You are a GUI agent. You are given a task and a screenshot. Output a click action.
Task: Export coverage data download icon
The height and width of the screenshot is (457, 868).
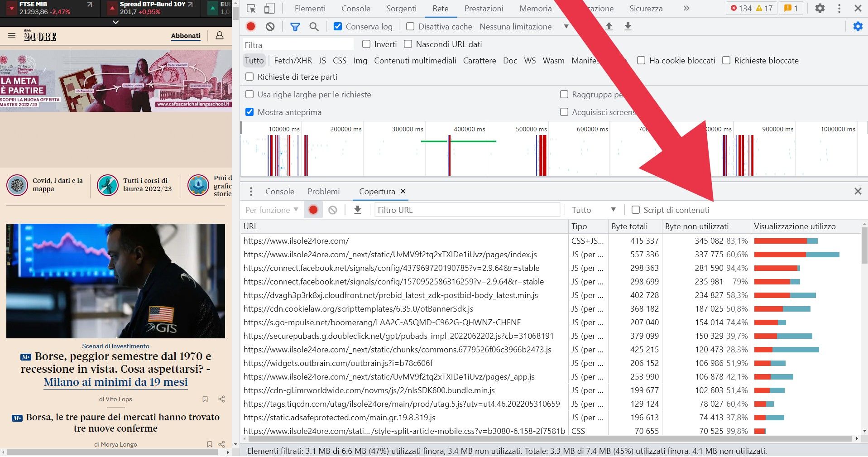[358, 210]
